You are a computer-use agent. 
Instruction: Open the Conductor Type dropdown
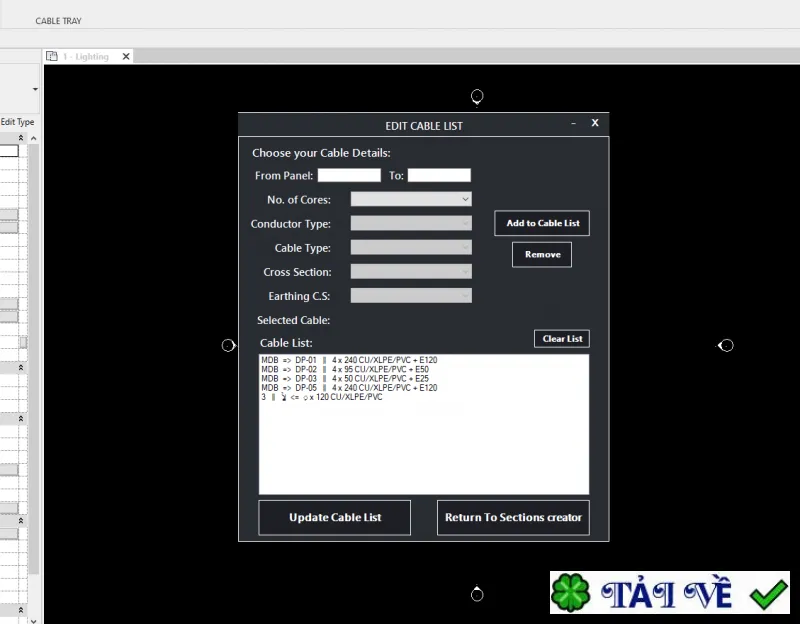coord(411,223)
